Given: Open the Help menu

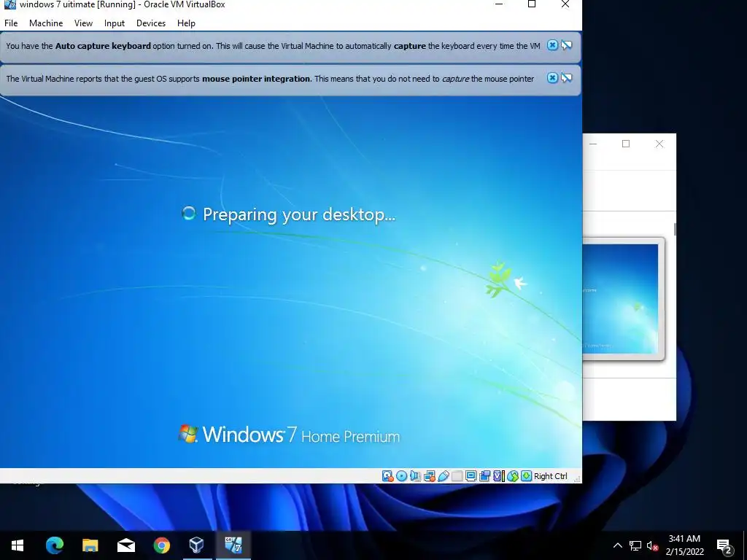Looking at the screenshot, I should click(x=186, y=23).
